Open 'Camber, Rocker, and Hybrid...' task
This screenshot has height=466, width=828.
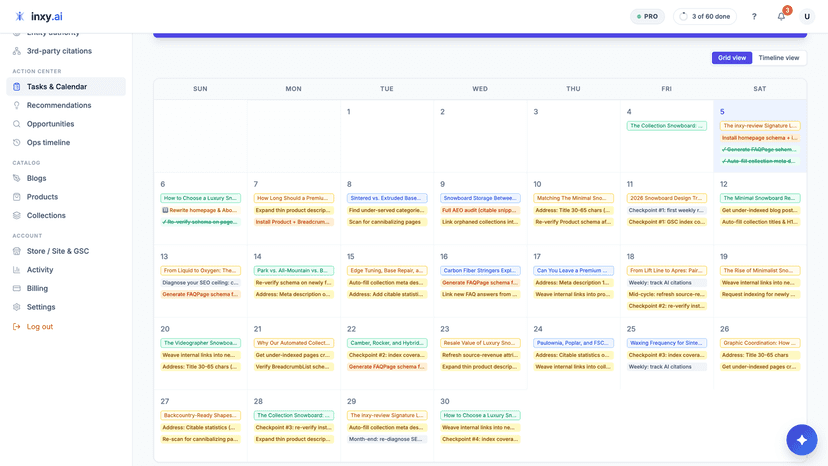tap(387, 343)
